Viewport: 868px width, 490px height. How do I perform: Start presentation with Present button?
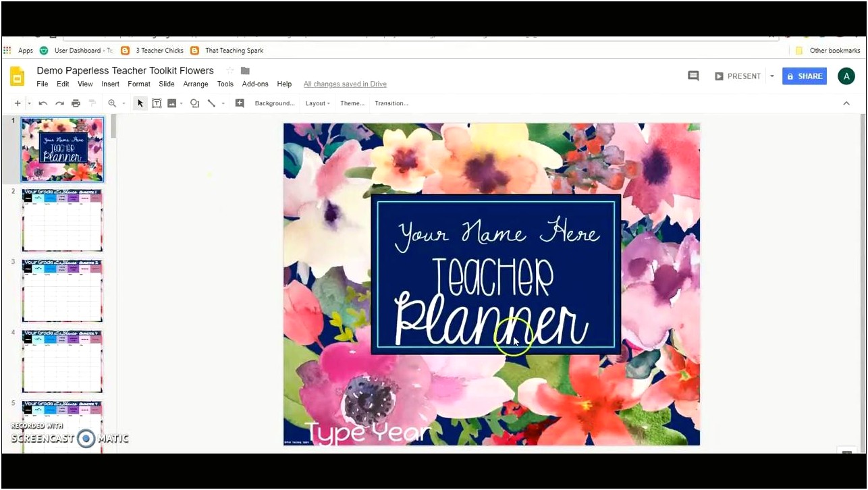[x=738, y=76]
